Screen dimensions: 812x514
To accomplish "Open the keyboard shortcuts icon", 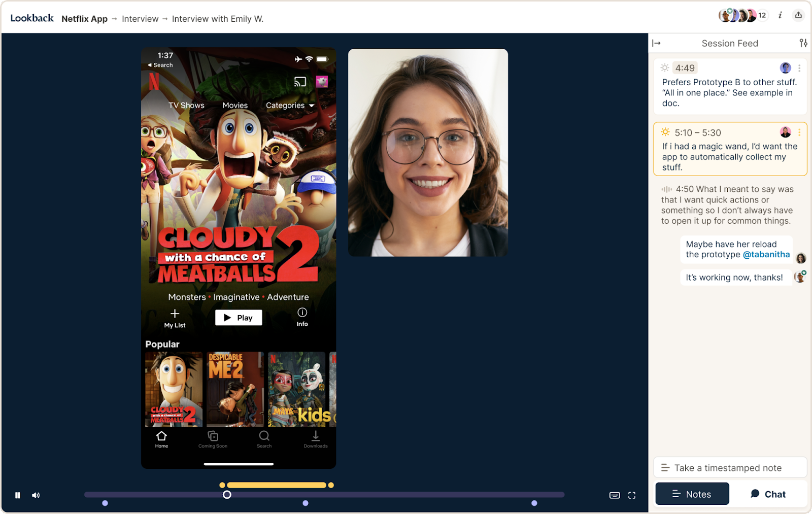I will (x=615, y=495).
